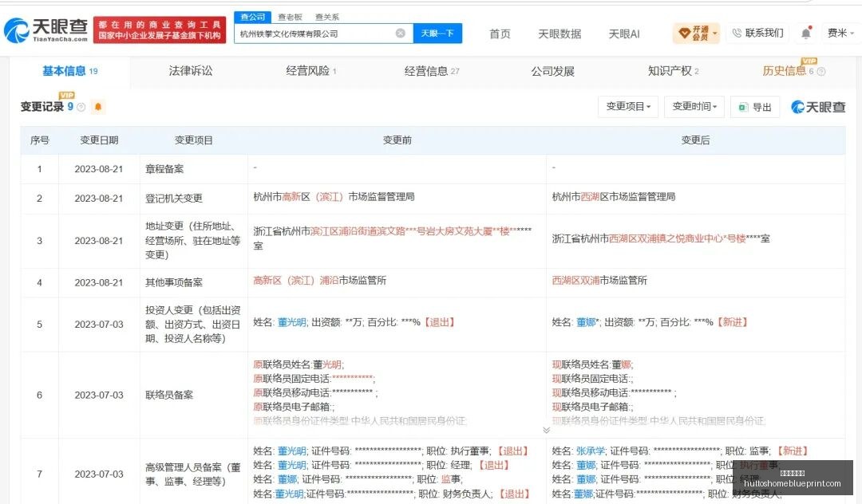This screenshot has width=862, height=504.
Task: Open the 费米 user account dropdown
Action: 840,33
